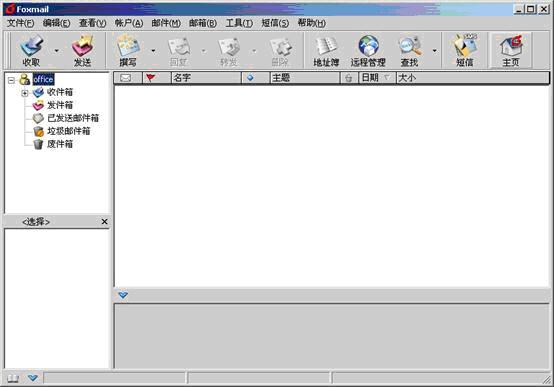Open the 邮箱(B) menu

203,23
